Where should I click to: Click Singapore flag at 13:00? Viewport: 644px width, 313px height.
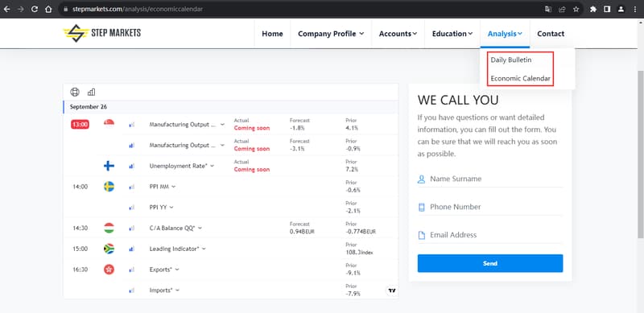coord(109,124)
